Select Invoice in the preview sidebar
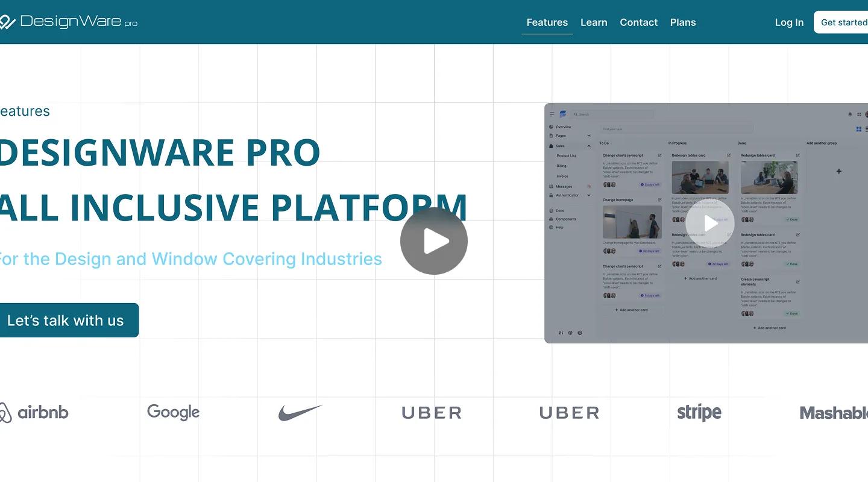 (x=562, y=177)
